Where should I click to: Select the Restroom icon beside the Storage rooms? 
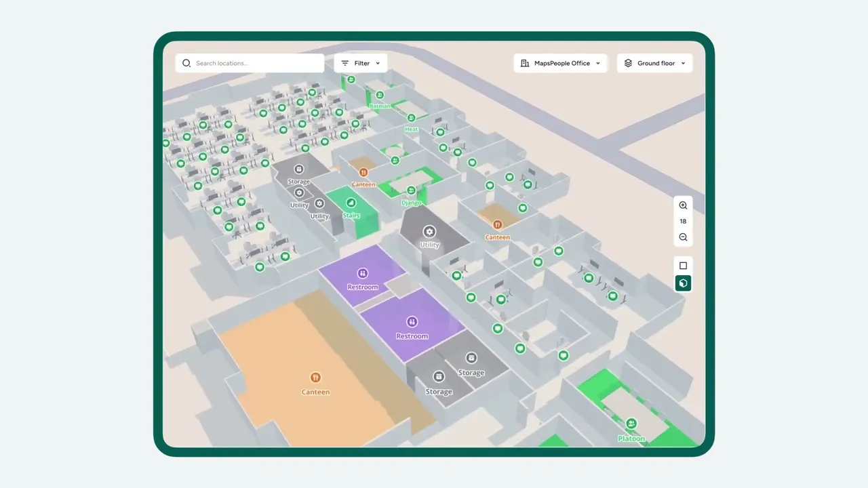412,321
